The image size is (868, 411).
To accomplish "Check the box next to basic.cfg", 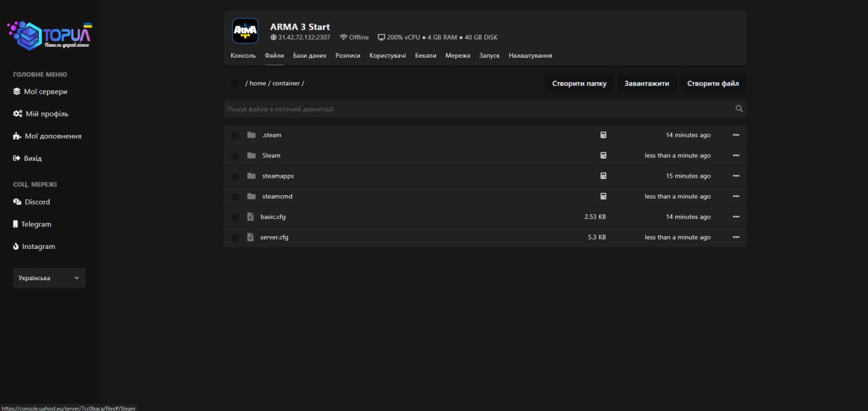I will point(235,217).
